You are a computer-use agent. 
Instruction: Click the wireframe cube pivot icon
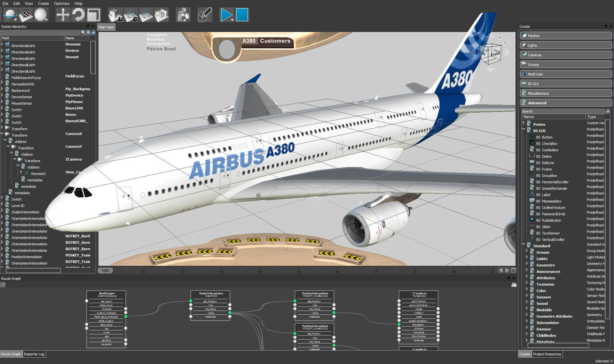point(146,15)
